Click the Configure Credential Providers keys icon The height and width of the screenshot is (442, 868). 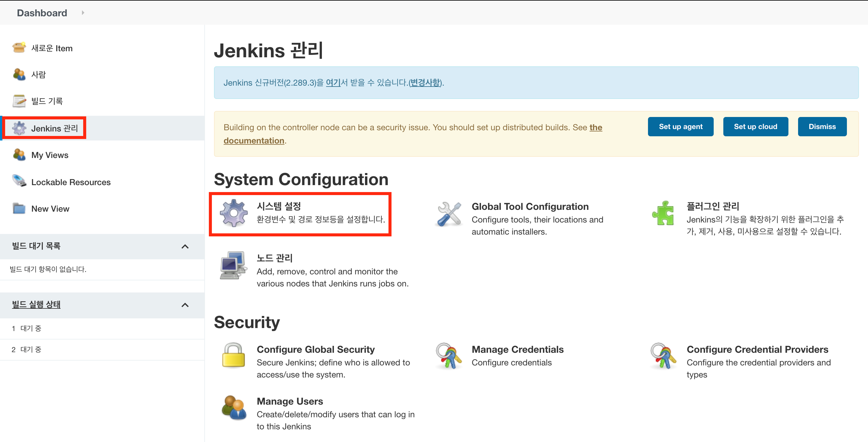pyautogui.click(x=663, y=356)
